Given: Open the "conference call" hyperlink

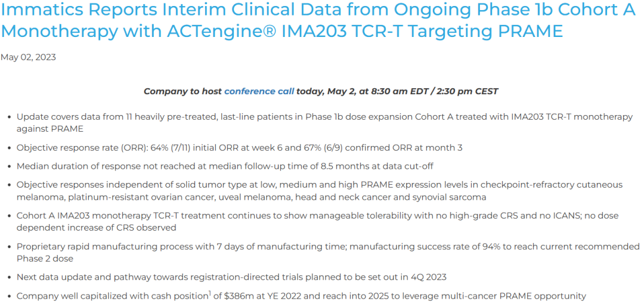Looking at the screenshot, I should [259, 91].
